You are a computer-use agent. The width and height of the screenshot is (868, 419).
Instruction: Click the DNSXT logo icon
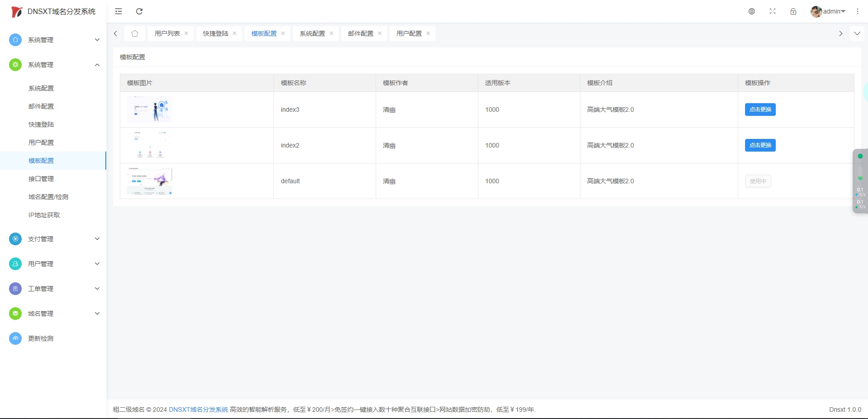click(x=17, y=12)
